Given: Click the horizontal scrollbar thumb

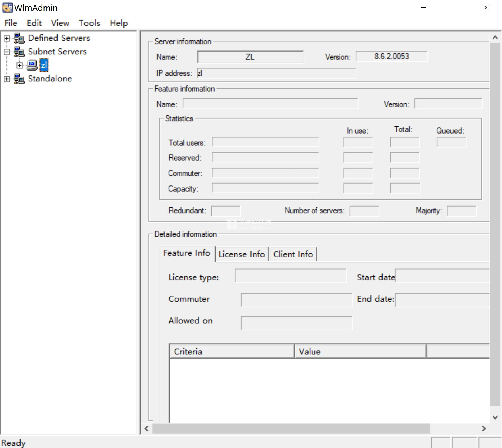Looking at the screenshot, I should (291, 429).
